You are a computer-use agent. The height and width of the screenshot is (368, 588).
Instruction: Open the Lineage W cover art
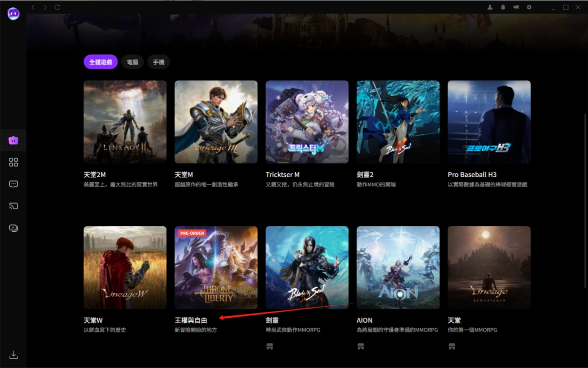(x=125, y=267)
